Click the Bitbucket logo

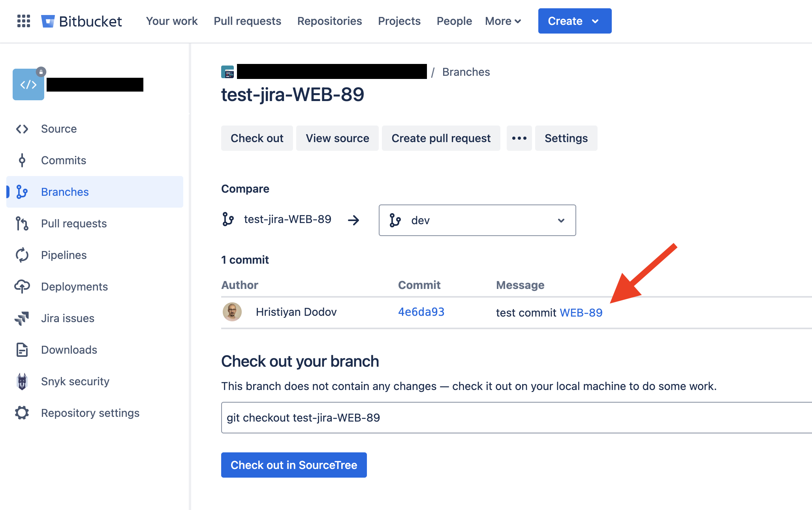click(x=81, y=21)
